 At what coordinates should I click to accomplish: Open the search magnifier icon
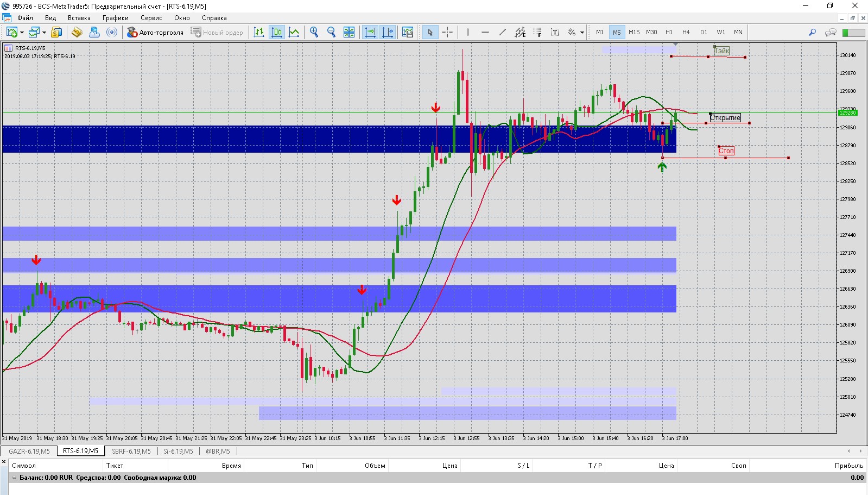coord(812,33)
